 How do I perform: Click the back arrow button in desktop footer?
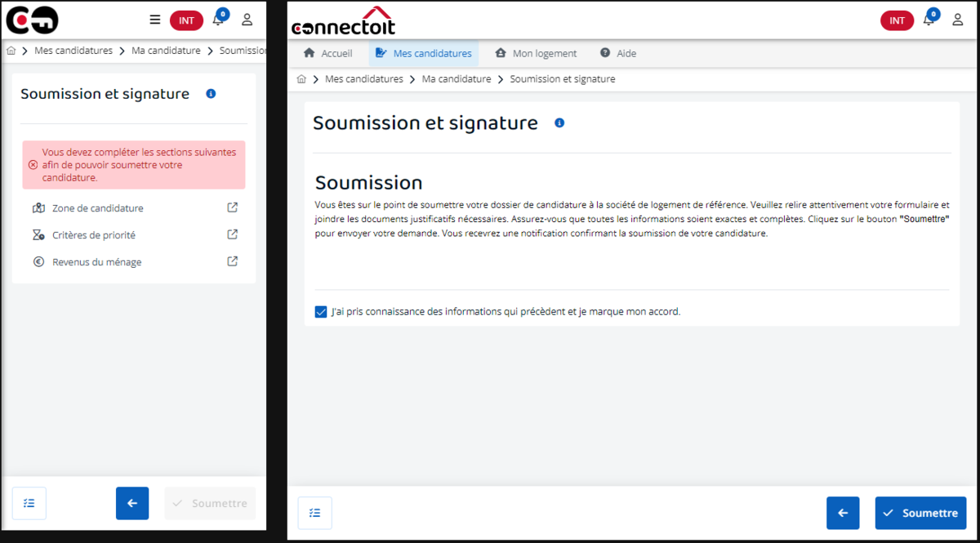tap(843, 513)
